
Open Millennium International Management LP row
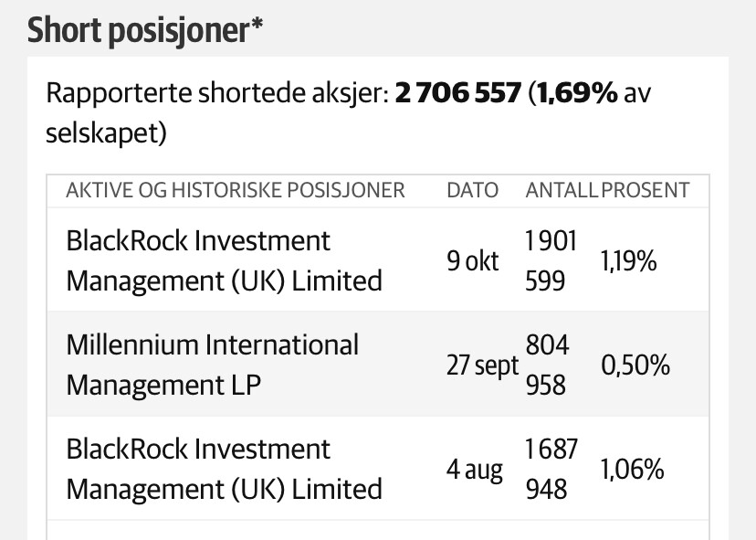click(378, 365)
